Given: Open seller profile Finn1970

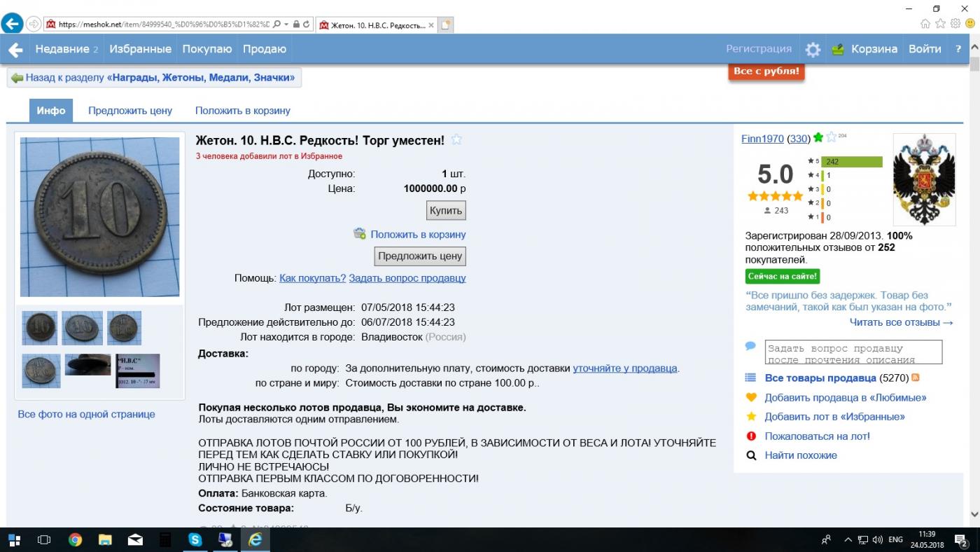Looking at the screenshot, I should click(x=762, y=139).
